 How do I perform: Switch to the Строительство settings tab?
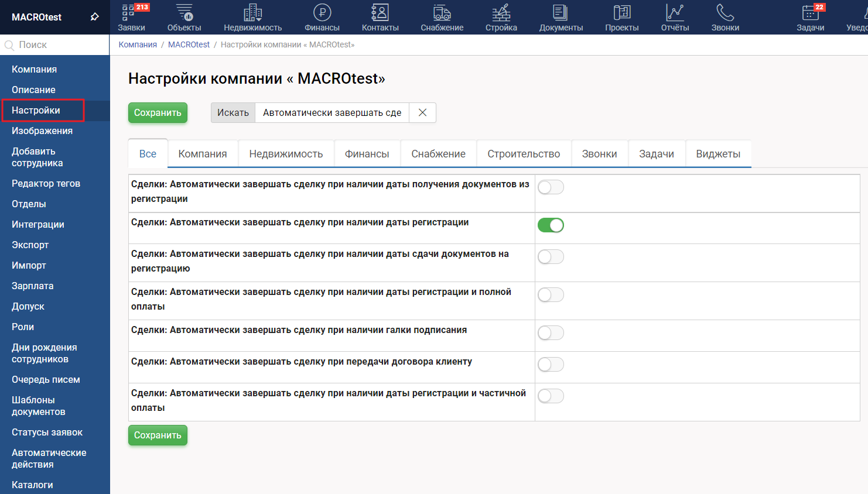[524, 154]
